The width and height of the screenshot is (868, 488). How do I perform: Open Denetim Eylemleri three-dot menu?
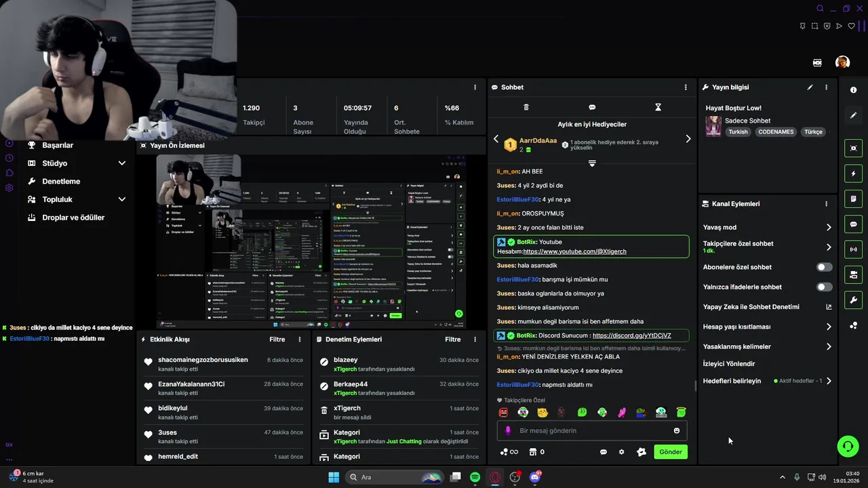pyautogui.click(x=475, y=340)
